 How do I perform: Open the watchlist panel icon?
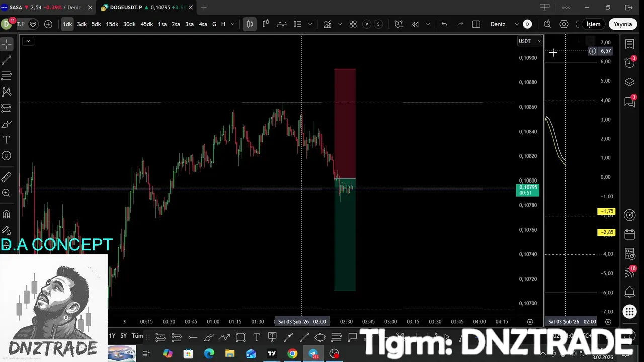[x=630, y=44]
